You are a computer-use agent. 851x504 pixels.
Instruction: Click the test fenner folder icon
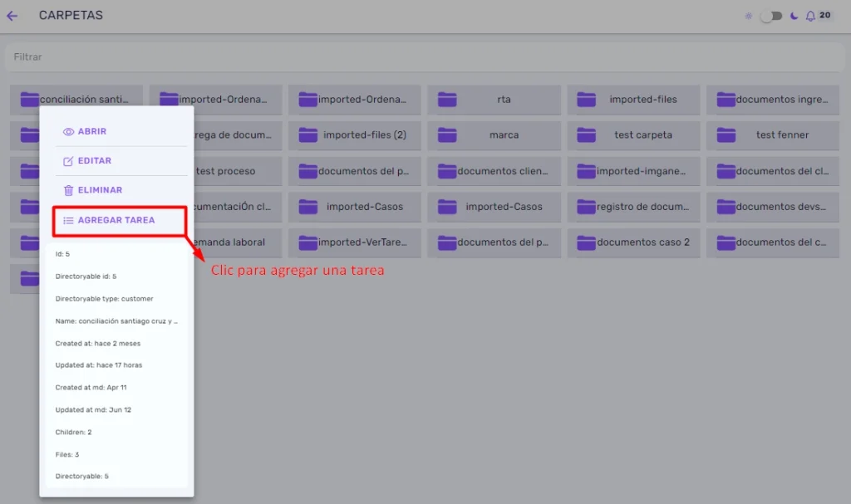pos(726,135)
